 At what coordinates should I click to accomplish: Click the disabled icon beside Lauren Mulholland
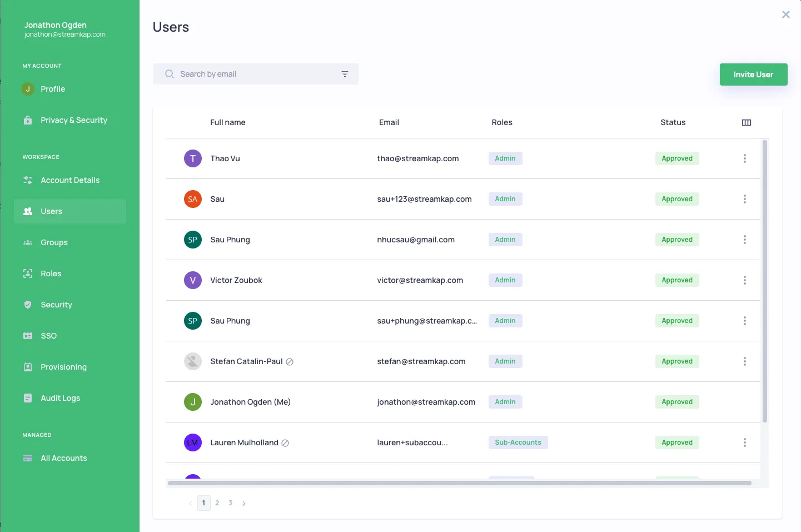[285, 443]
